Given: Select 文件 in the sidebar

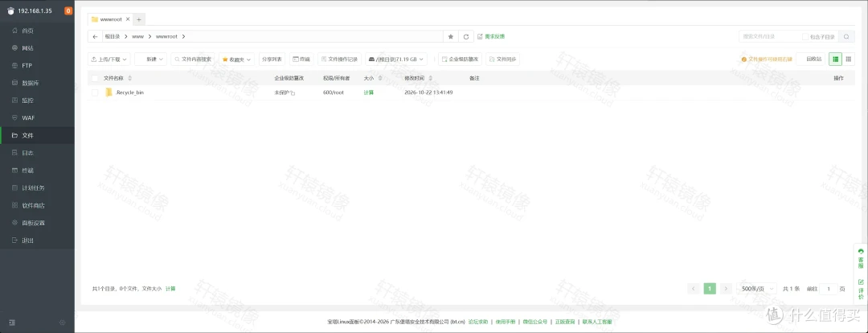Looking at the screenshot, I should point(37,135).
